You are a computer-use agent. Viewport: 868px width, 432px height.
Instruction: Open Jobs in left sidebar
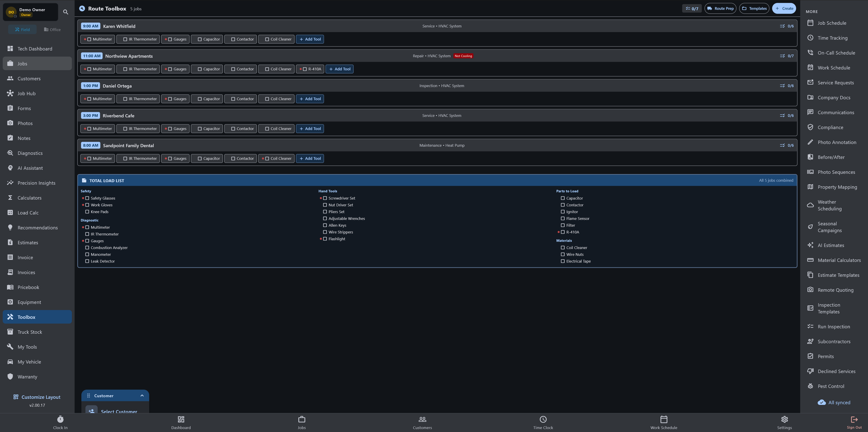(x=37, y=63)
